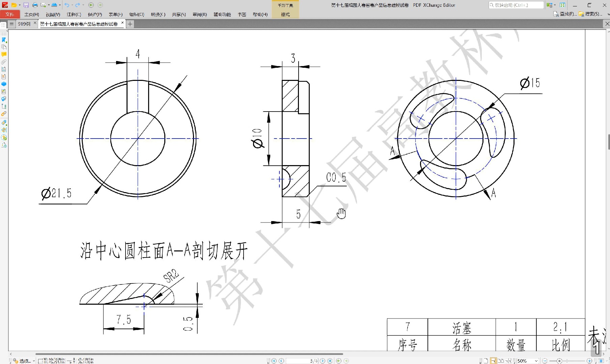
Task: Open a new tab with the plus button
Action: 130,24
